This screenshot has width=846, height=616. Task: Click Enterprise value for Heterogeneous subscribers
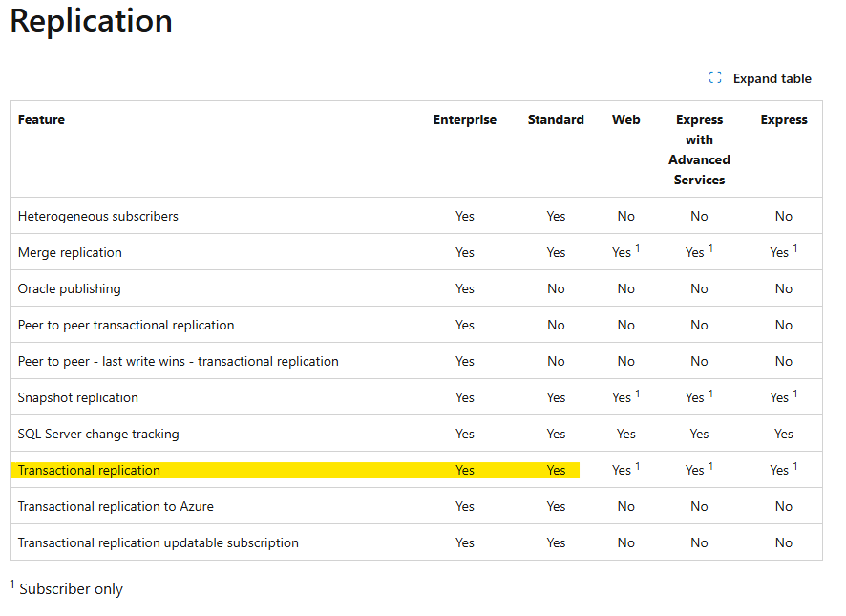coord(465,216)
